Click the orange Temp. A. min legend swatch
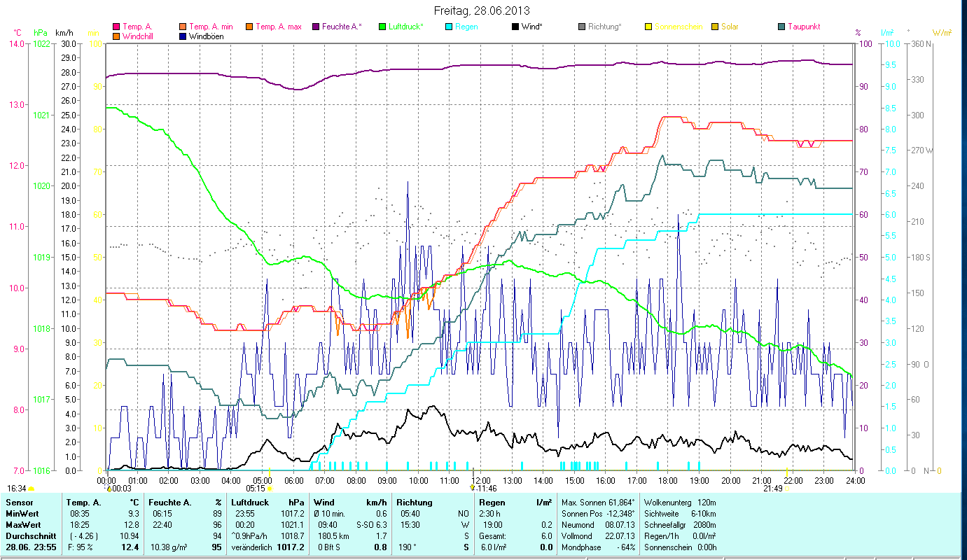 click(x=183, y=27)
